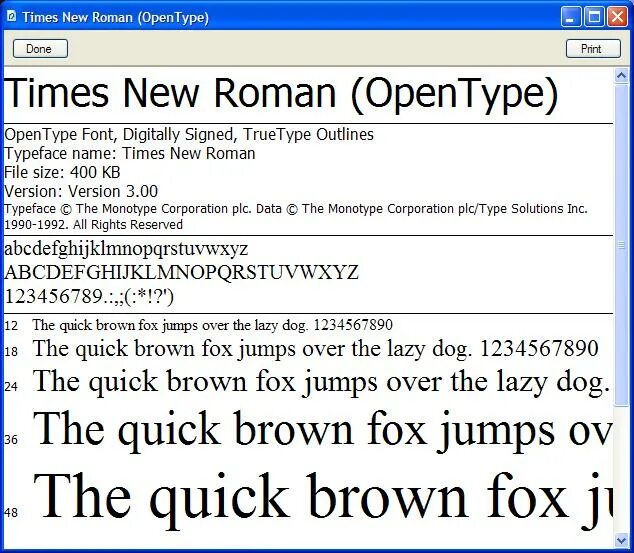Click the large Times New Roman (OpenType) heading
634x553 pixels.
[281, 93]
